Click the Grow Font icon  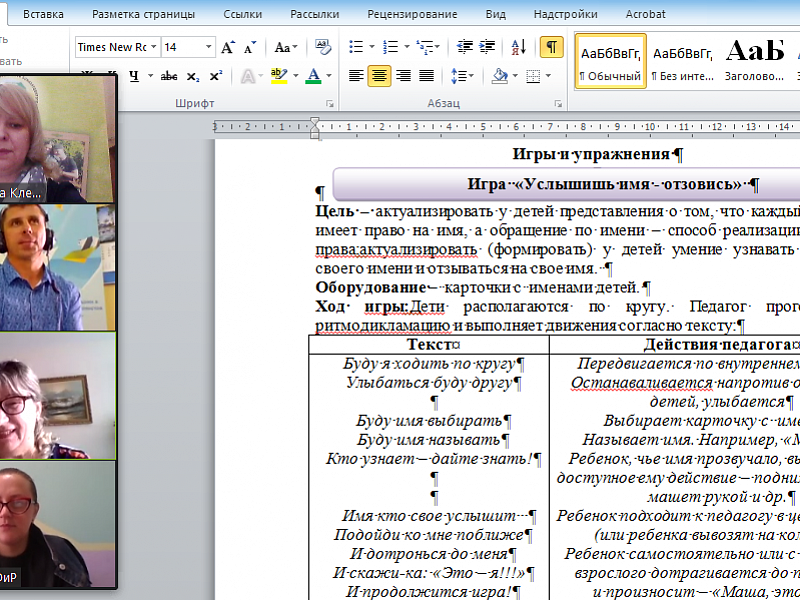[x=228, y=47]
